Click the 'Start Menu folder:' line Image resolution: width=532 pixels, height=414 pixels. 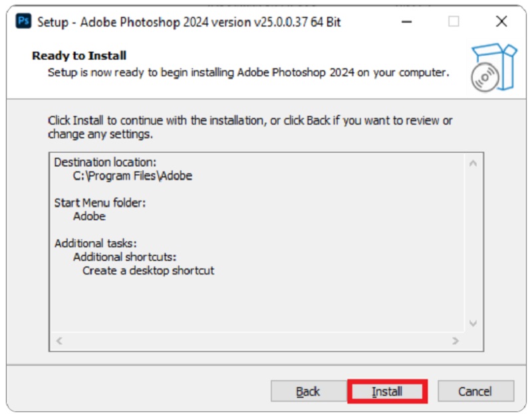click(x=100, y=203)
